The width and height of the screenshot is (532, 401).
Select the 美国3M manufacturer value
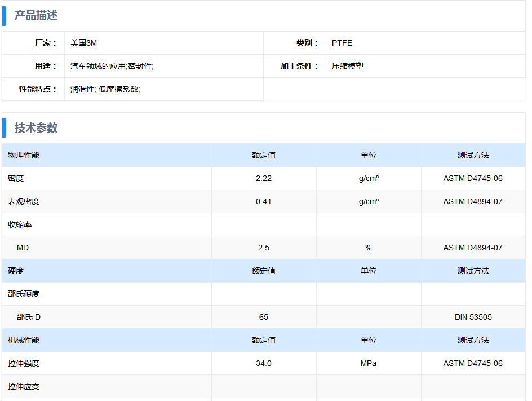click(83, 43)
